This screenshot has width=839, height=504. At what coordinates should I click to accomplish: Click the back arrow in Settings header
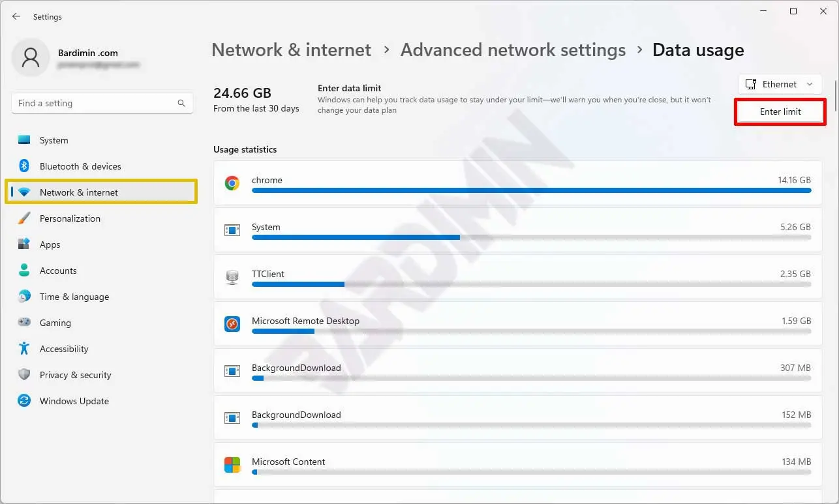[x=16, y=16]
